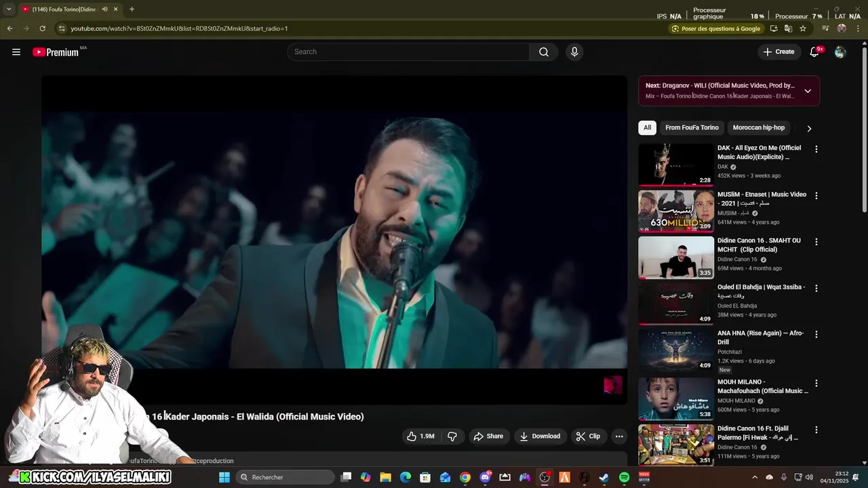Open the YouTube guide hamburger menu
The image size is (868, 488).
pos(16,52)
